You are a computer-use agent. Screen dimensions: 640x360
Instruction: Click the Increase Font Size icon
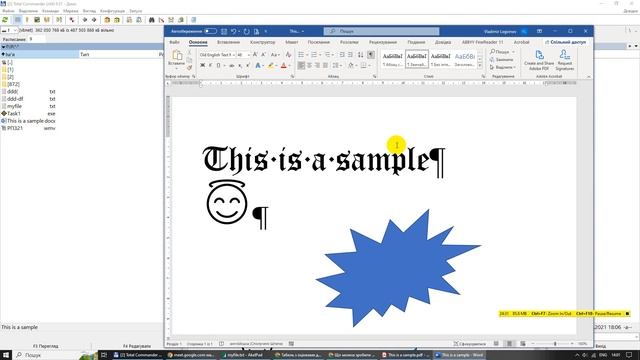tap(255, 55)
